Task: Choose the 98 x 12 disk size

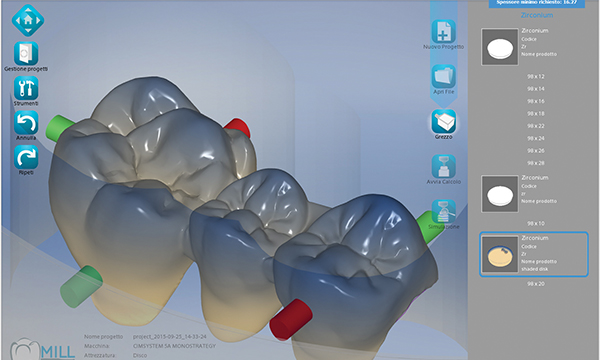Action: (x=536, y=77)
